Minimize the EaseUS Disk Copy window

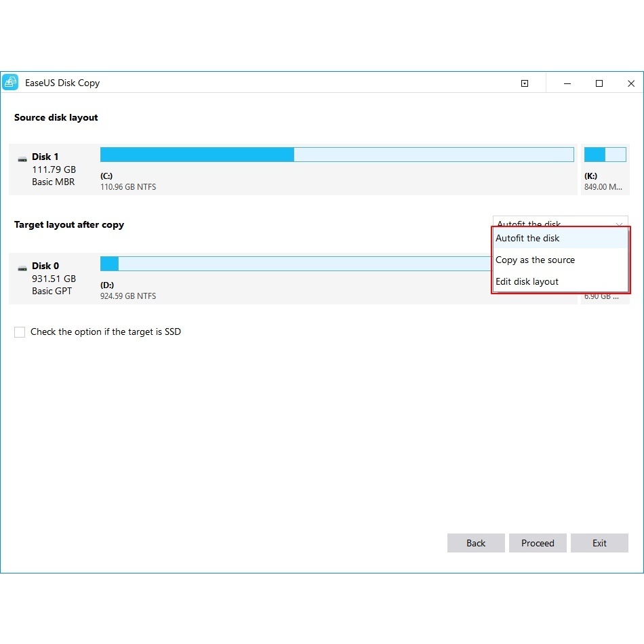click(567, 83)
